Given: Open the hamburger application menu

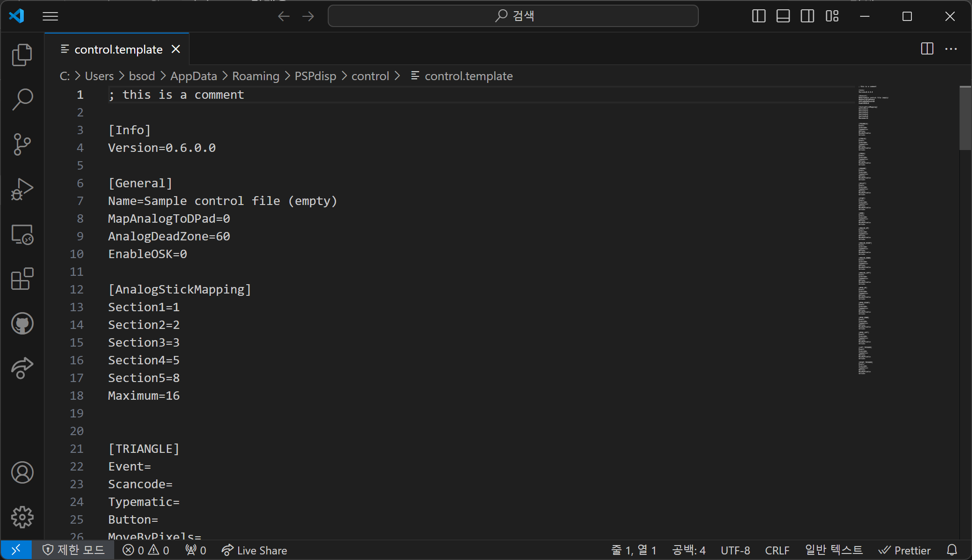Looking at the screenshot, I should [x=50, y=16].
